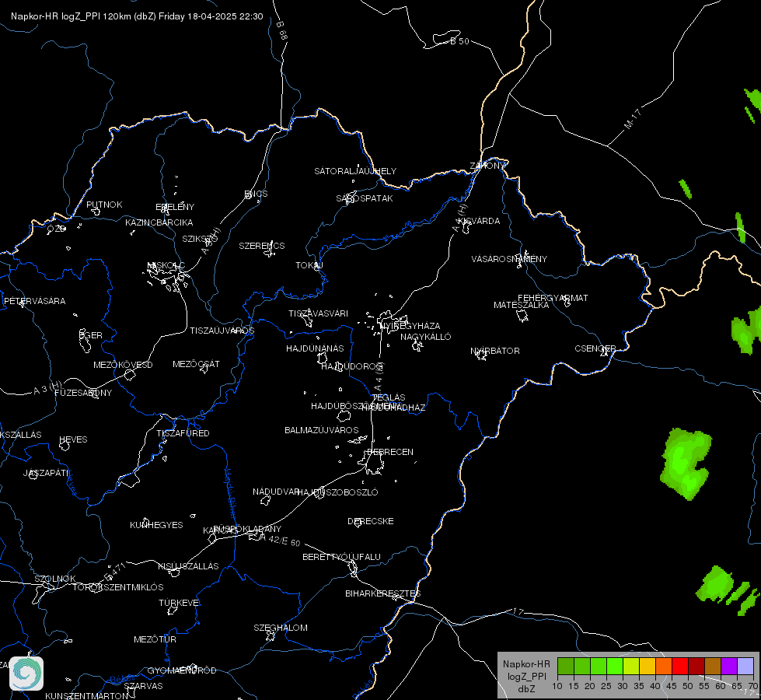Click the KISÚJSZÁLLÁS label

coord(188,566)
